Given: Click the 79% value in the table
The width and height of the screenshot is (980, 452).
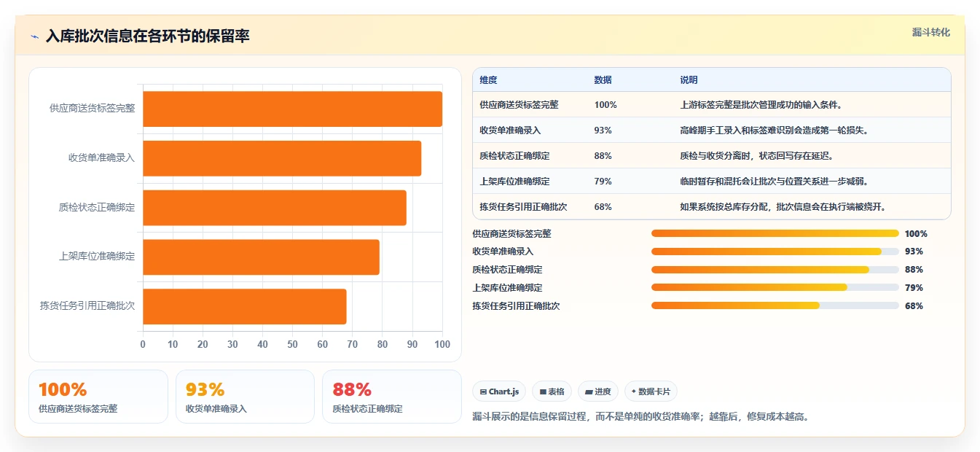Looking at the screenshot, I should pyautogui.click(x=603, y=182).
